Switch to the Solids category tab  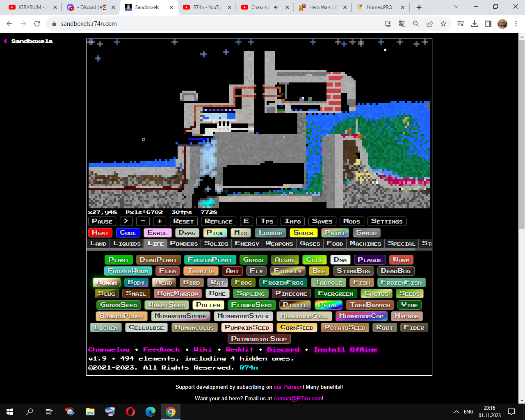point(217,244)
